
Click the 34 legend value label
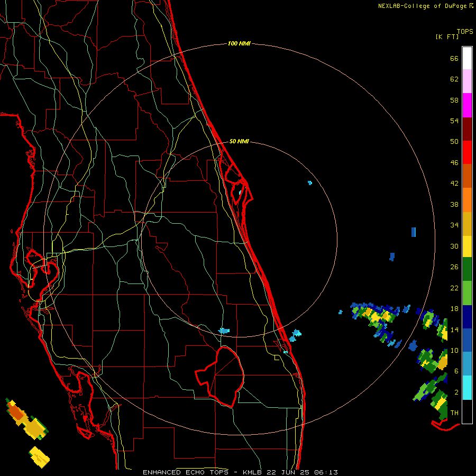pyautogui.click(x=454, y=225)
